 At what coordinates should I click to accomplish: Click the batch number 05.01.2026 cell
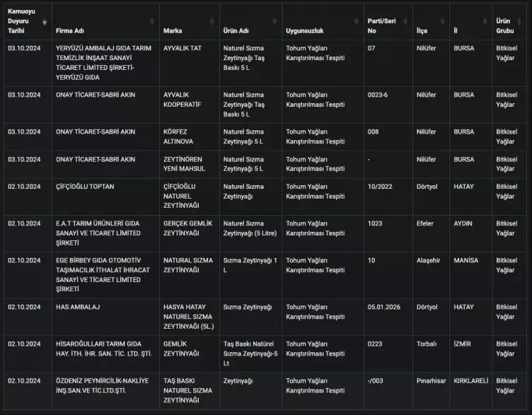coord(384,307)
